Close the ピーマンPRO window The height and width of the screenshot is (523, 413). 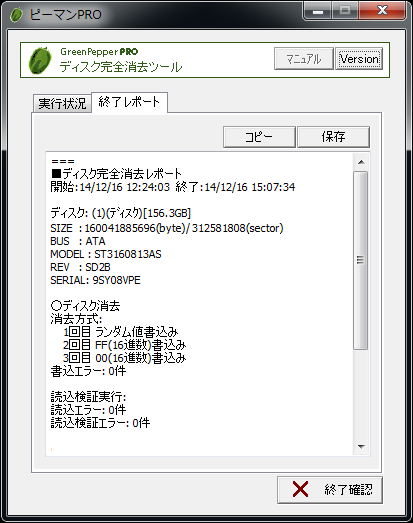[382, 11]
